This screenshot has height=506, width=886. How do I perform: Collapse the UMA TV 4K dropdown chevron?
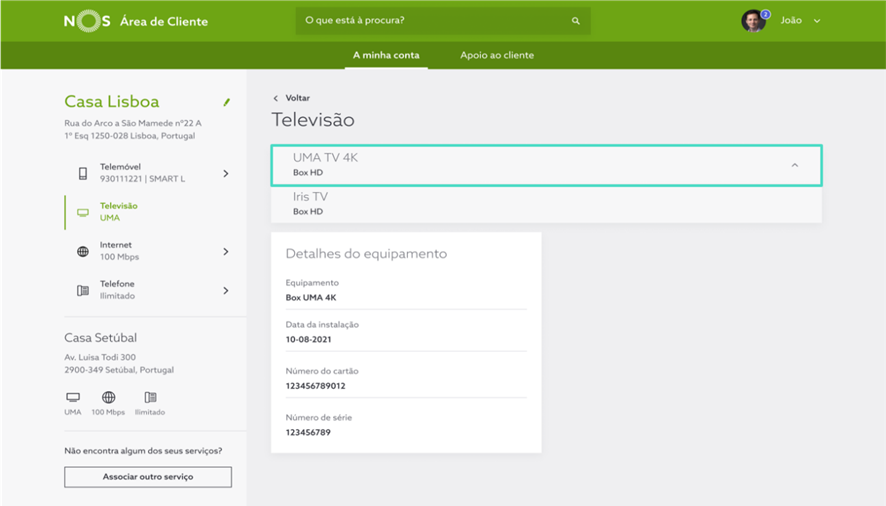coord(794,165)
